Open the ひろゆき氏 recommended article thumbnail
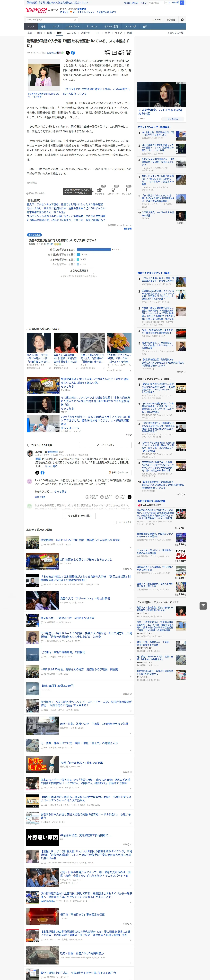 [39, 343]
